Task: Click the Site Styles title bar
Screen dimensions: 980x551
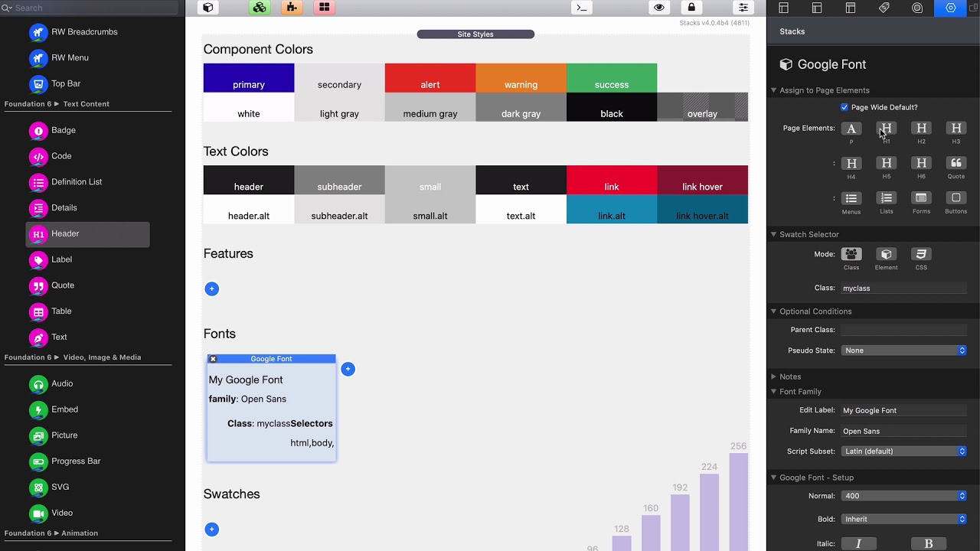Action: [x=475, y=34]
